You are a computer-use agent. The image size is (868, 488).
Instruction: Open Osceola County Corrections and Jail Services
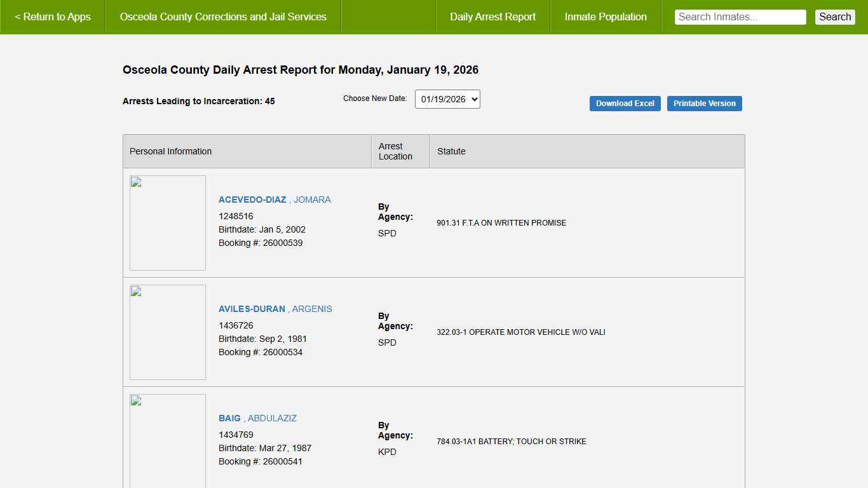(223, 17)
